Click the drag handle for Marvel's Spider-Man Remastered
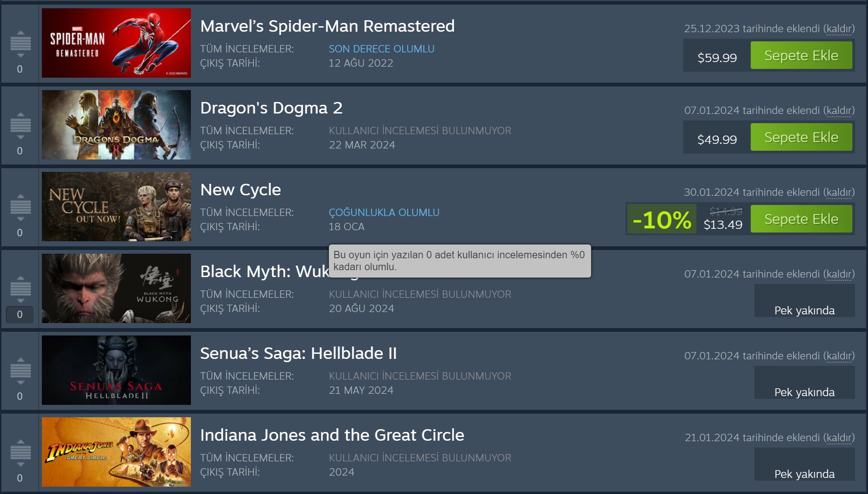The width and height of the screenshot is (868, 494). pos(20,44)
